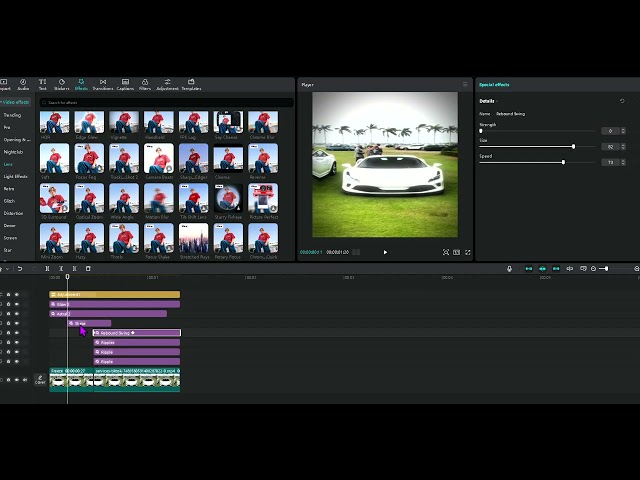Screen dimensions: 640x480
Task: Open the Adjustment tab
Action: click(x=167, y=84)
